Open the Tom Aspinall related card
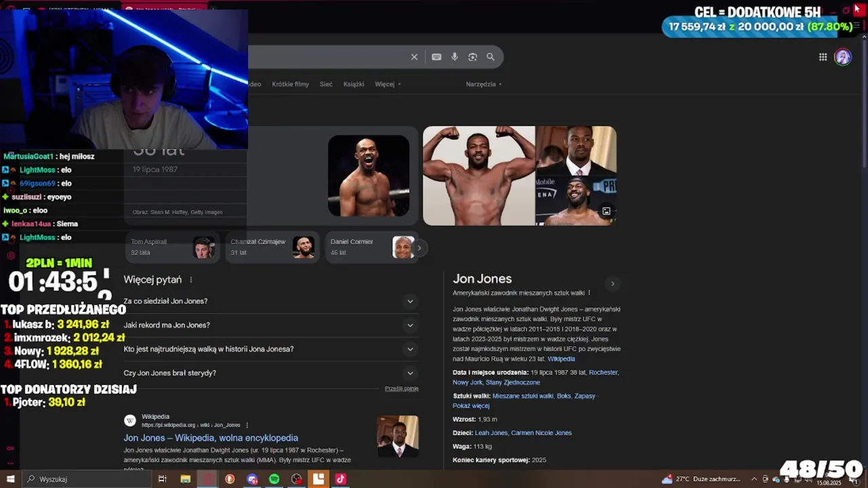Image resolution: width=868 pixels, height=488 pixels. point(172,247)
